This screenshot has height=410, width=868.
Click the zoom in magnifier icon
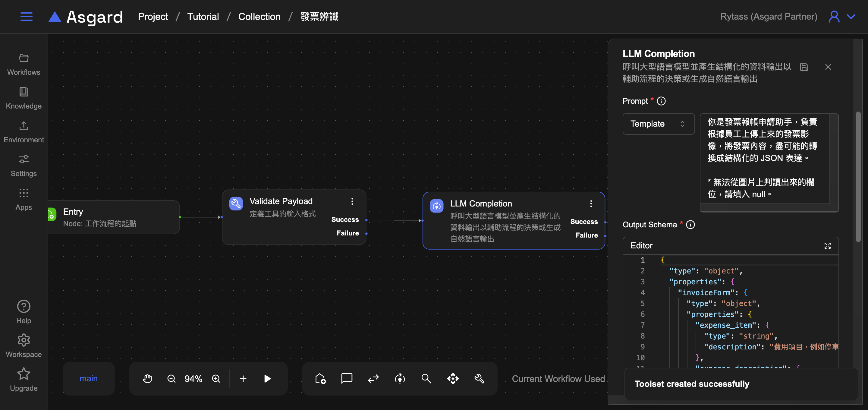pos(216,379)
